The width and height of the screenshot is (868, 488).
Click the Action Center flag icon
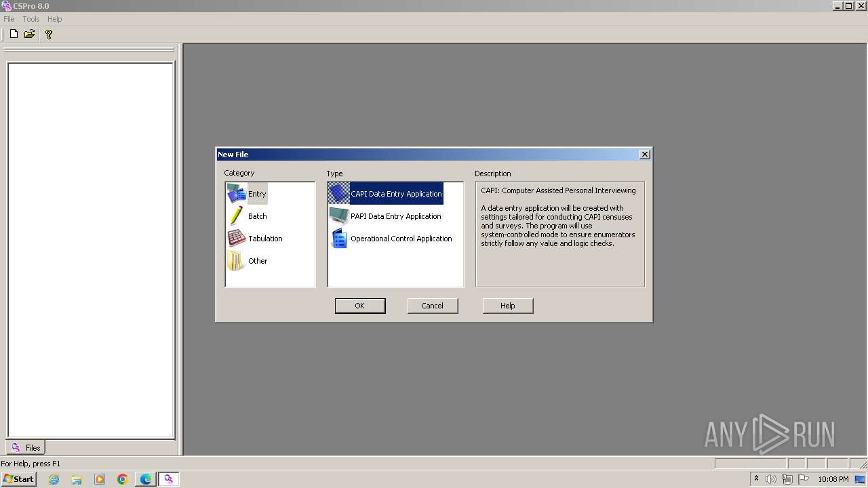[804, 479]
